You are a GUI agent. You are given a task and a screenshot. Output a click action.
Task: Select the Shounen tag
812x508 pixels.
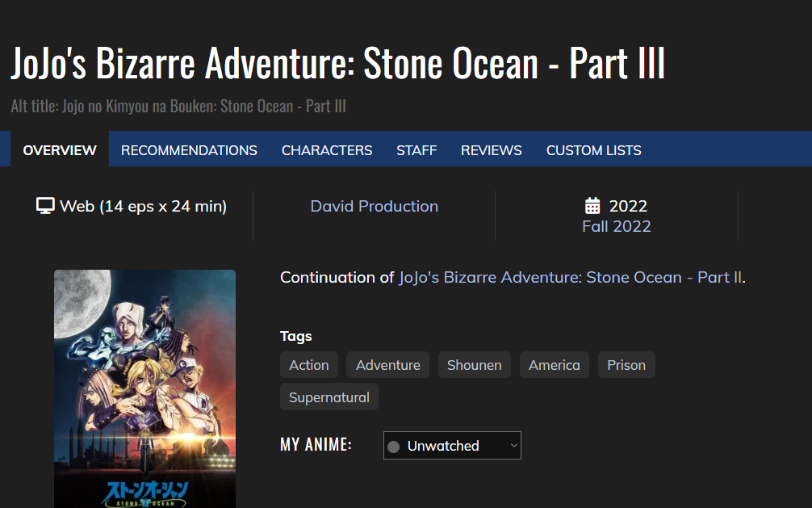click(x=475, y=365)
